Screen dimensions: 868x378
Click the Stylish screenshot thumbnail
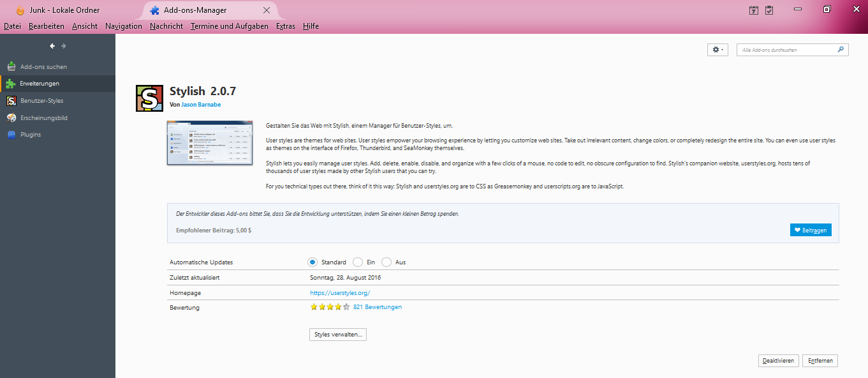click(211, 142)
